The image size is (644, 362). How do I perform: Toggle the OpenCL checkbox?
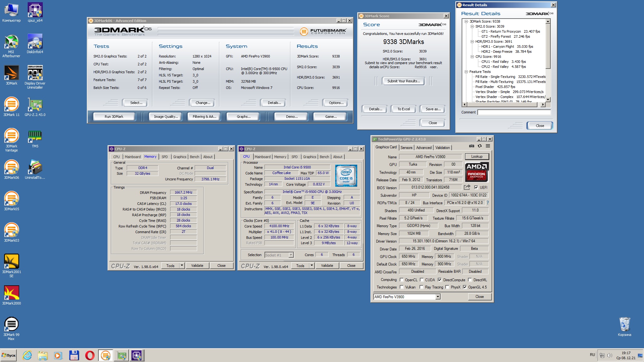pyautogui.click(x=402, y=280)
